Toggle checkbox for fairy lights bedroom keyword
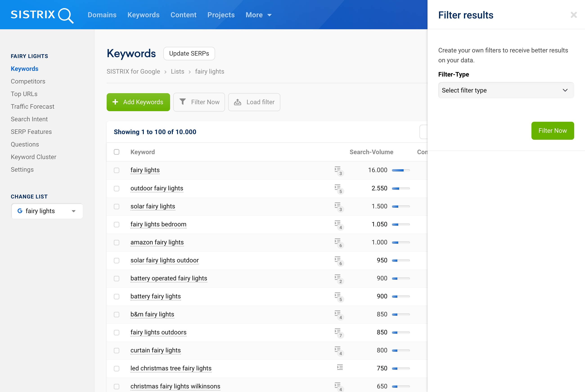This screenshot has height=392, width=585. point(117,224)
